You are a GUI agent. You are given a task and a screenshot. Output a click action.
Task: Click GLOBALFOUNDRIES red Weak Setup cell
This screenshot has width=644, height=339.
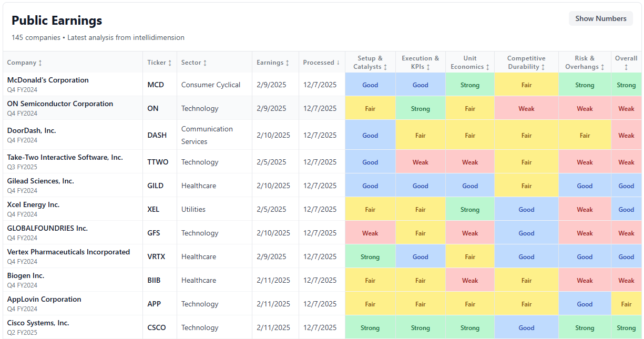tap(370, 233)
